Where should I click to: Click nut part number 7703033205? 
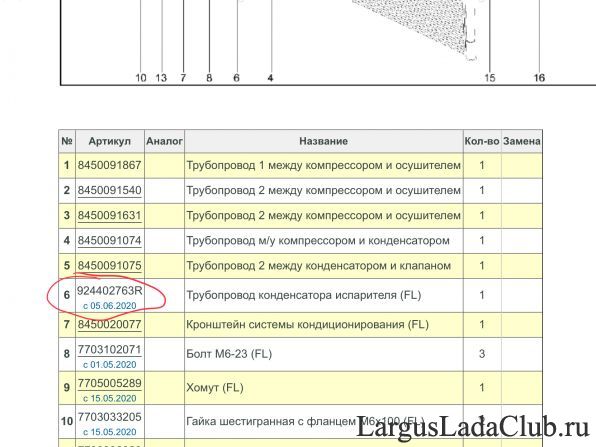[109, 417]
